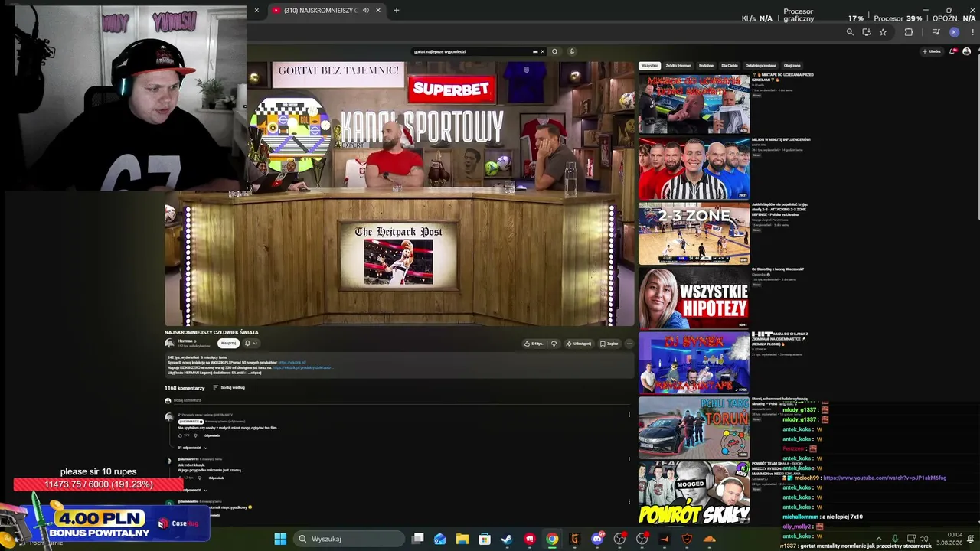Image resolution: width=980 pixels, height=551 pixels.
Task: Click the install app icon in the address bar
Action: tap(866, 32)
